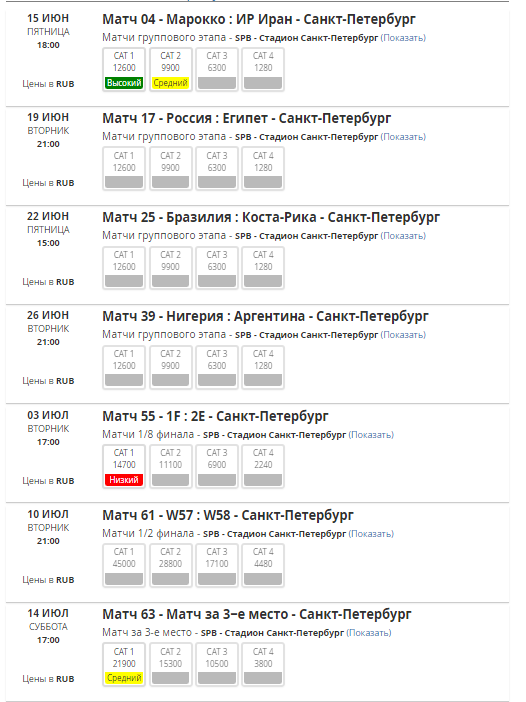The image size is (526, 702).
Task: Pick CAT 4 1280 for Match 17
Action: click(263, 169)
